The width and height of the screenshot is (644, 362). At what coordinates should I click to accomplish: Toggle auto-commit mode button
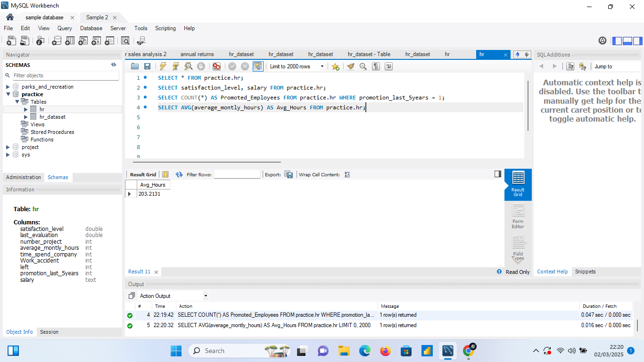click(x=258, y=66)
